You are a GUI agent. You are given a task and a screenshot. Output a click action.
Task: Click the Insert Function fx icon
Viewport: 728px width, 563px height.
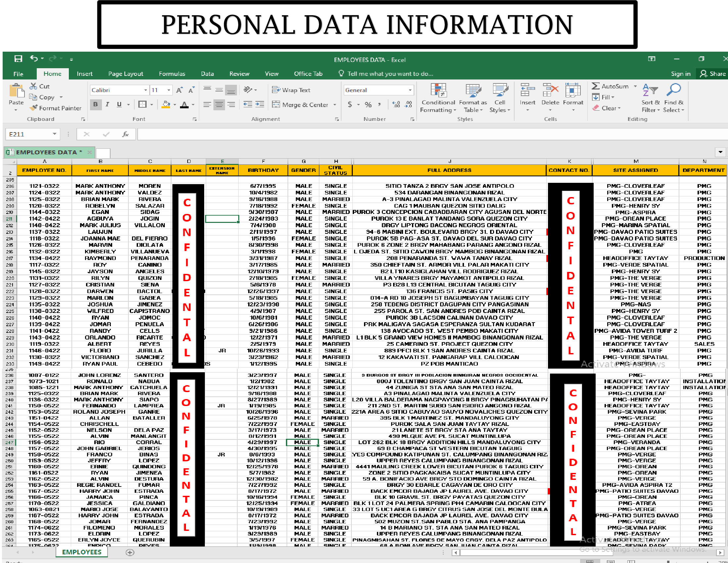125,134
